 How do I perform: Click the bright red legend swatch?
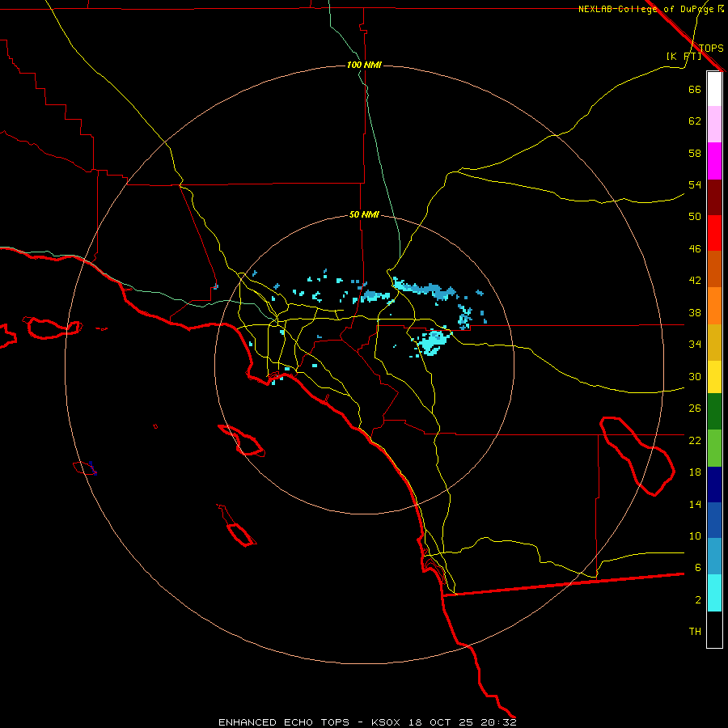click(714, 233)
